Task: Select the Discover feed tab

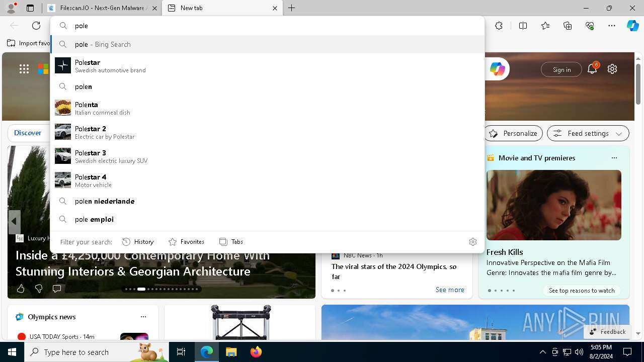Action: 28,133
